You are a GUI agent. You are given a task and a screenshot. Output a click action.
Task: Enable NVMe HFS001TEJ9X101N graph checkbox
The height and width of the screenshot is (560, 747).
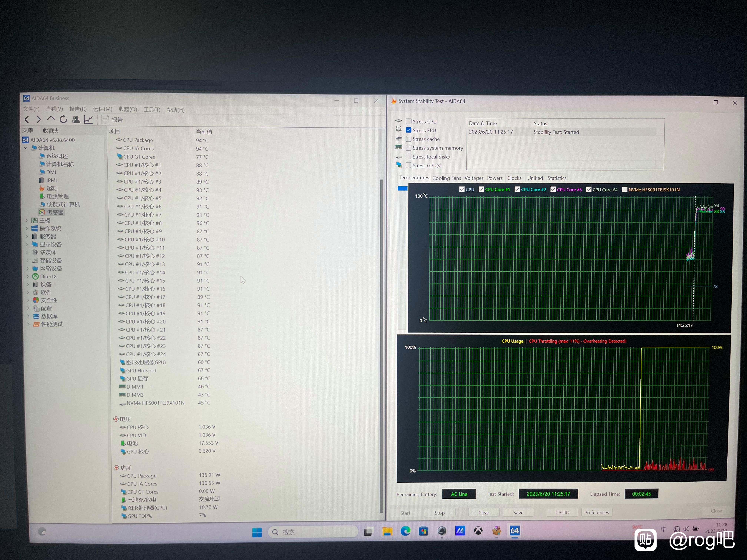625,189
